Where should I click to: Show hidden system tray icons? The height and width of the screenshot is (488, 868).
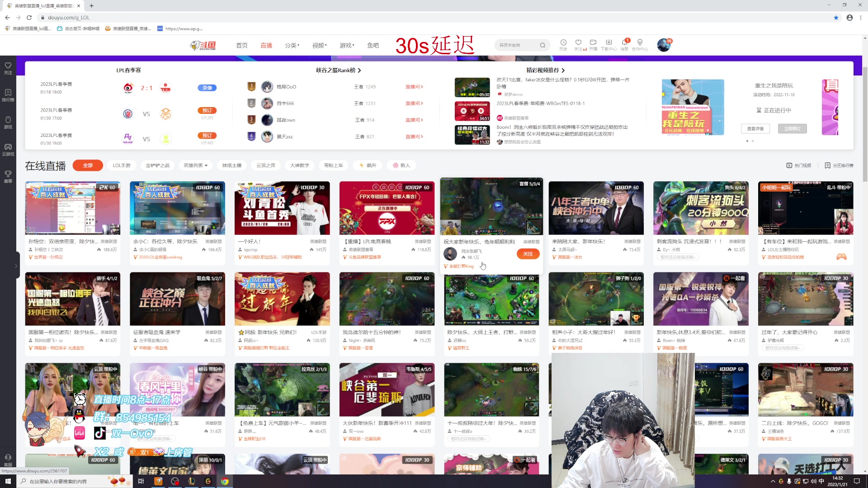tap(773, 481)
